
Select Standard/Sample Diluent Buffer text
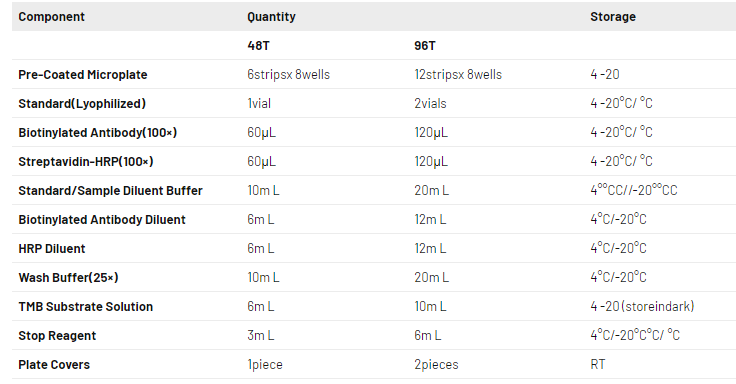point(110,191)
